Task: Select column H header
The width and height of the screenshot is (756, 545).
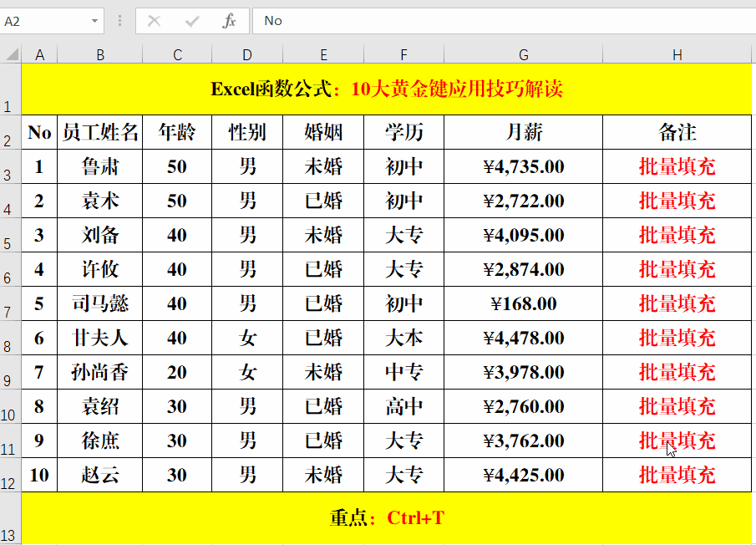Action: [x=677, y=54]
